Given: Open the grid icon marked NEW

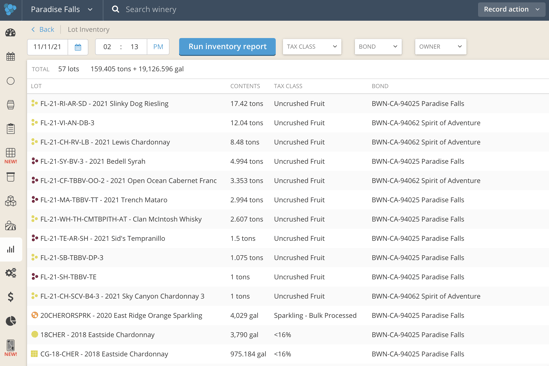Looking at the screenshot, I should [11, 155].
